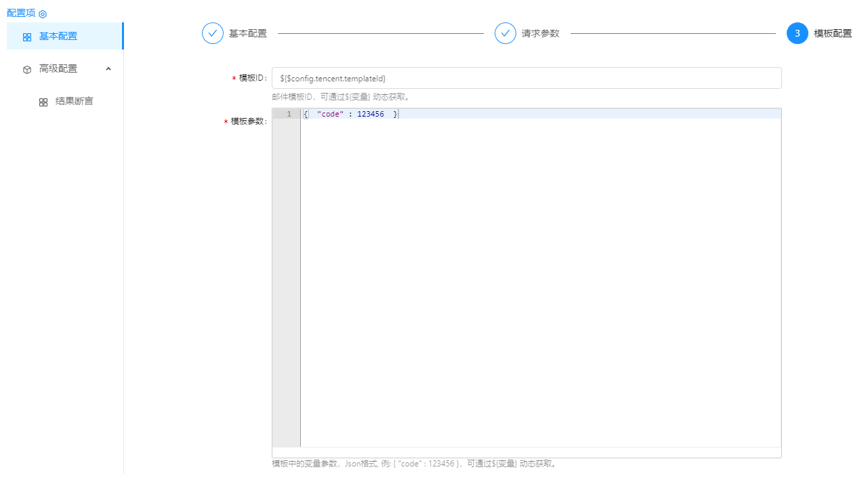
Task: Click the settings icon beside 配置项
Action: click(x=43, y=14)
